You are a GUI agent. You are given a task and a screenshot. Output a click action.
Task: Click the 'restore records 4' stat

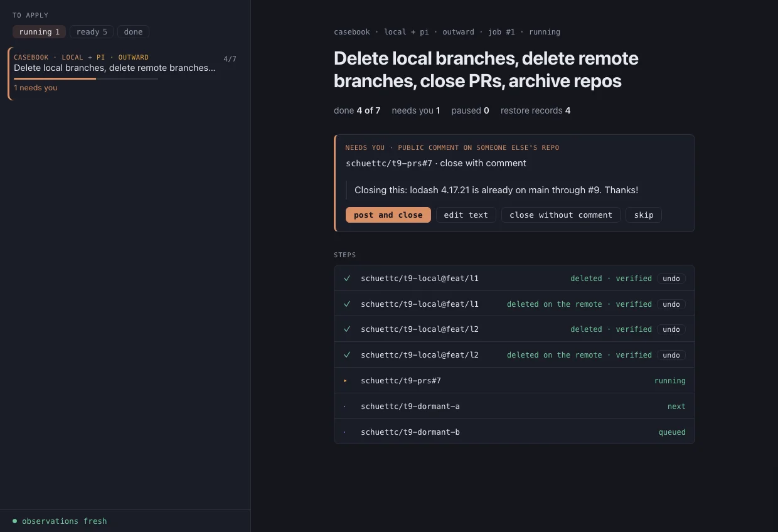pyautogui.click(x=535, y=110)
